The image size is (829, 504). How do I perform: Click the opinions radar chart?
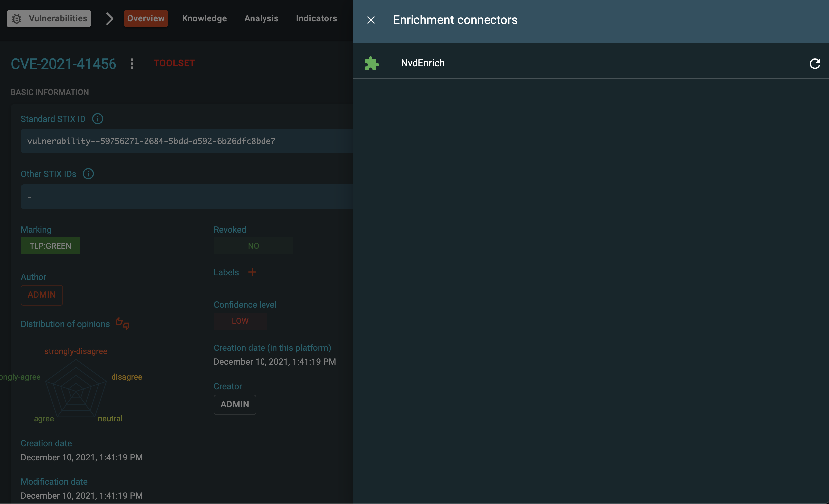point(76,392)
